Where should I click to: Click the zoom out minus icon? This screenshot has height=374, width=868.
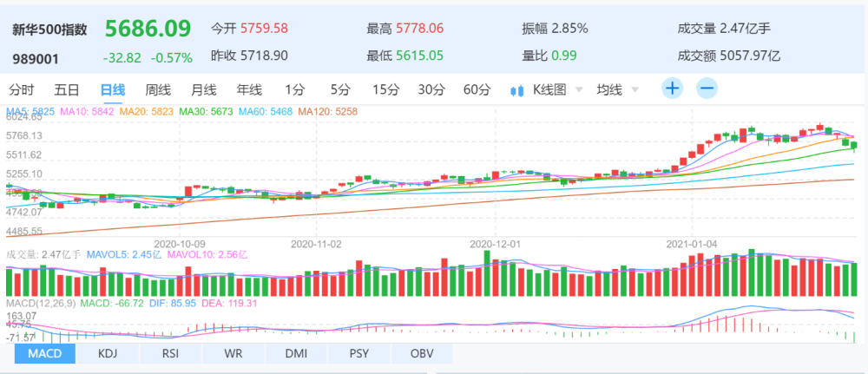pos(707,89)
